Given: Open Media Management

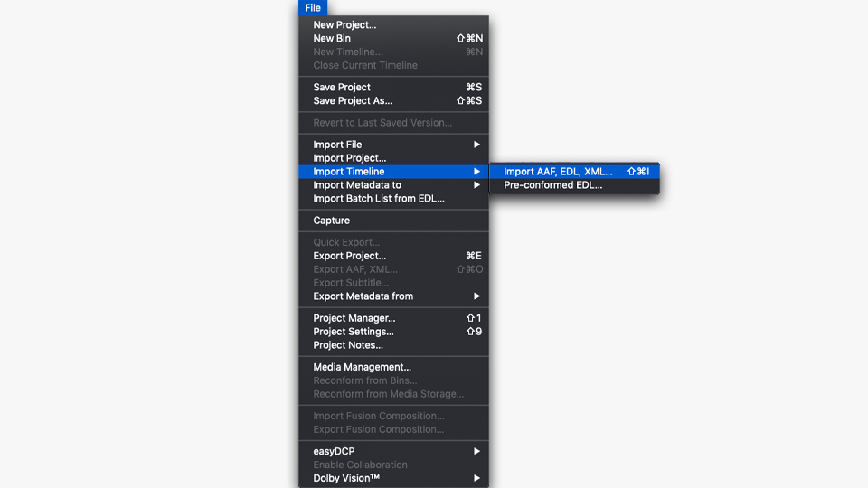Looking at the screenshot, I should pos(362,367).
